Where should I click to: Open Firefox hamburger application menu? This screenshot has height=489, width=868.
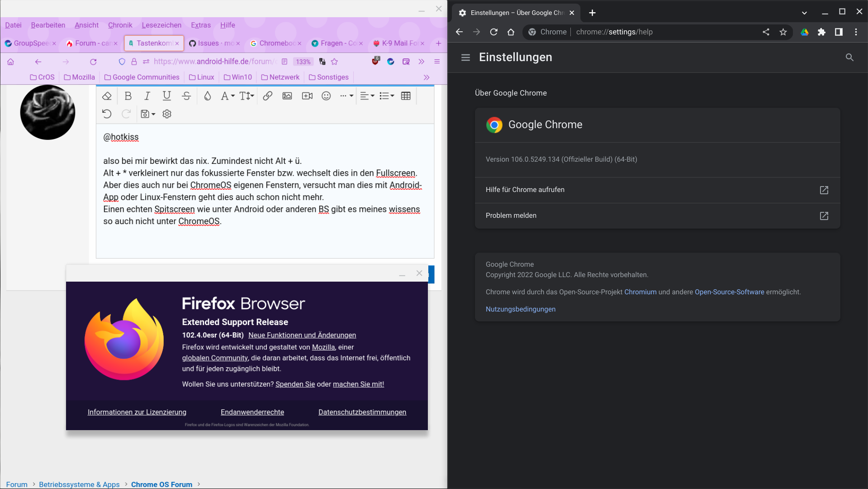point(437,62)
